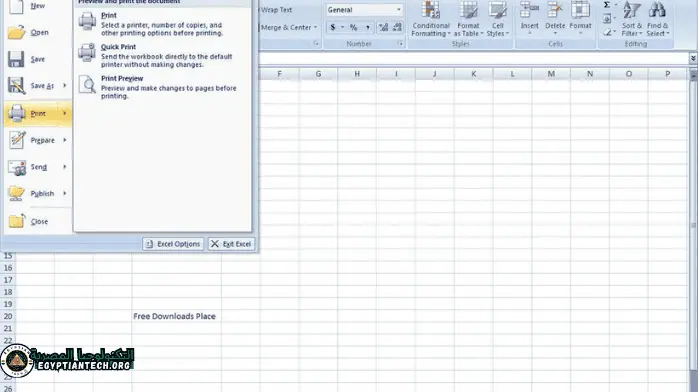Click the cell containing "Free Downloads Place"

pyautogui.click(x=176, y=316)
